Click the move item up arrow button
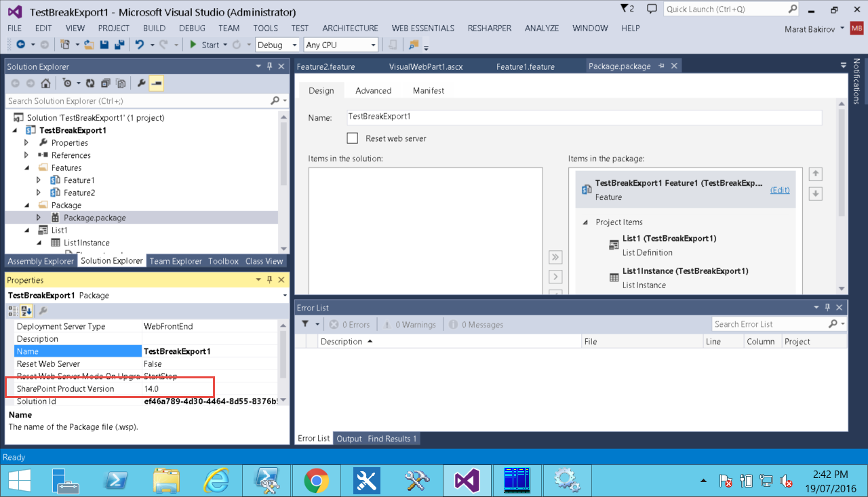Viewport: 868px width, 497px height. pyautogui.click(x=816, y=174)
